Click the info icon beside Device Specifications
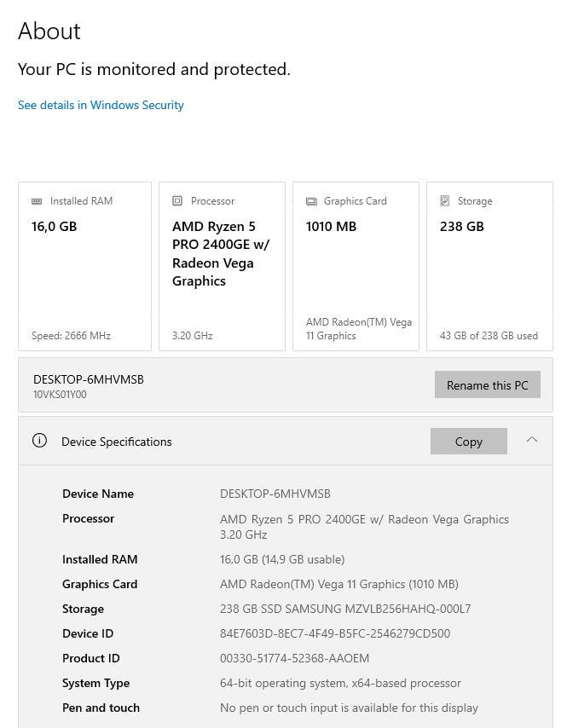Viewport: 567px width, 728px height. pos(39,440)
